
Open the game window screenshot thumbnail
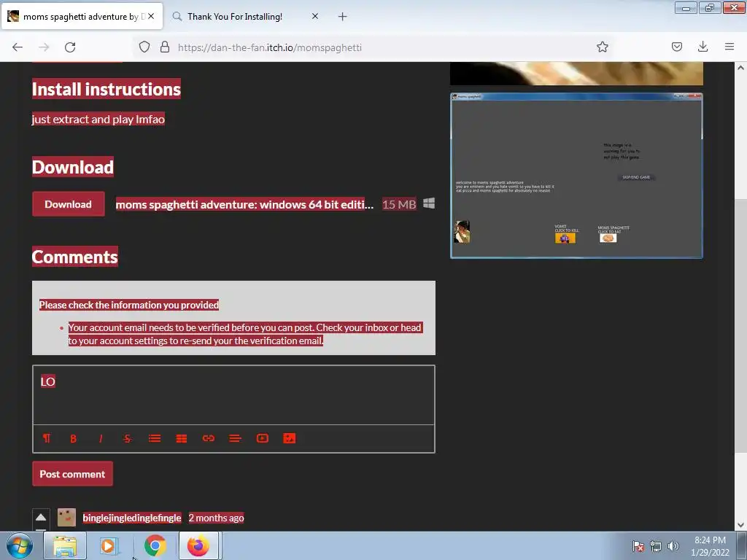coord(576,176)
